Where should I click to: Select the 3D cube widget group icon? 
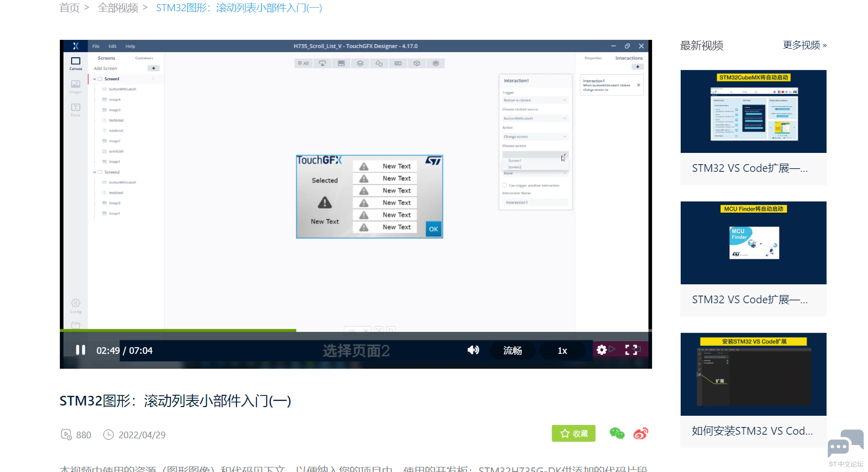click(417, 63)
